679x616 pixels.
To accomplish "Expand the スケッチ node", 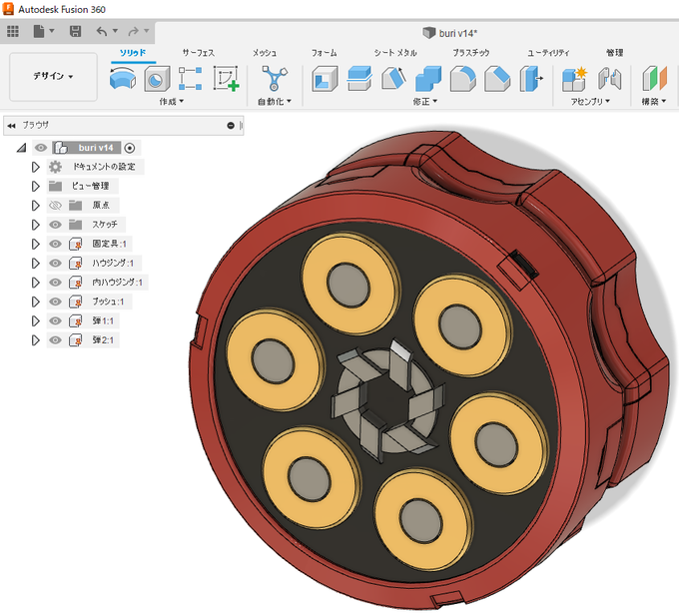I will (x=36, y=225).
